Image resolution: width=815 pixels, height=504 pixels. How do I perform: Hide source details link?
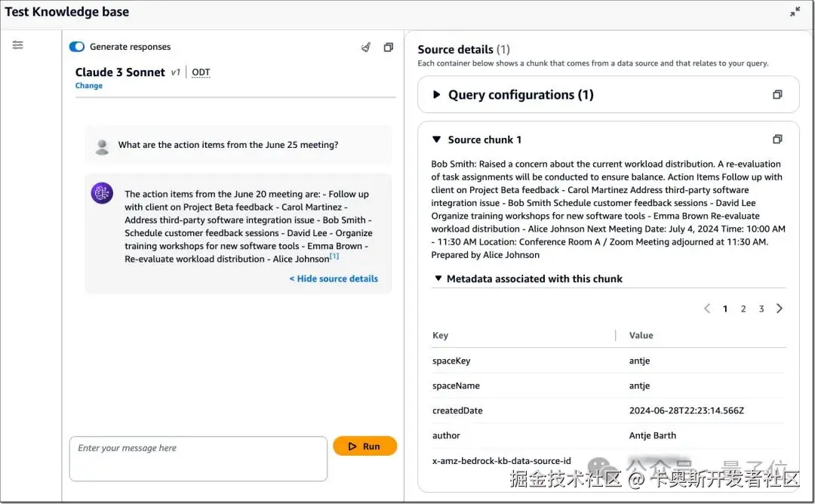click(334, 279)
